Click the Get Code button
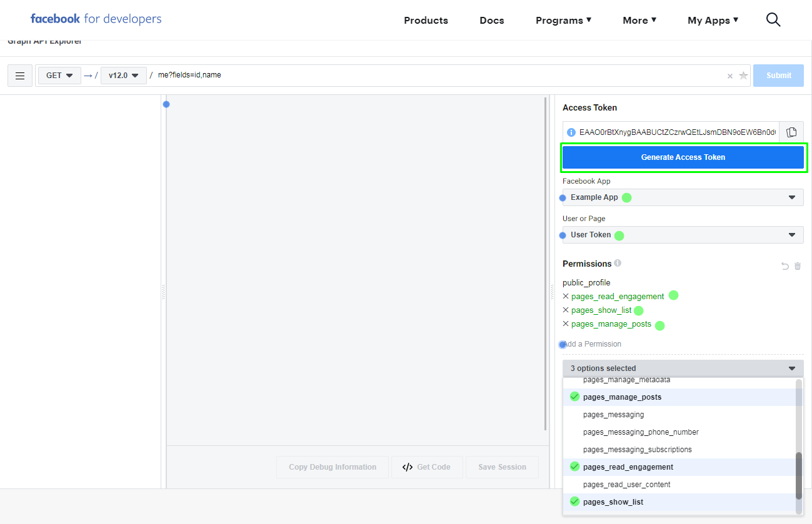 tap(427, 467)
